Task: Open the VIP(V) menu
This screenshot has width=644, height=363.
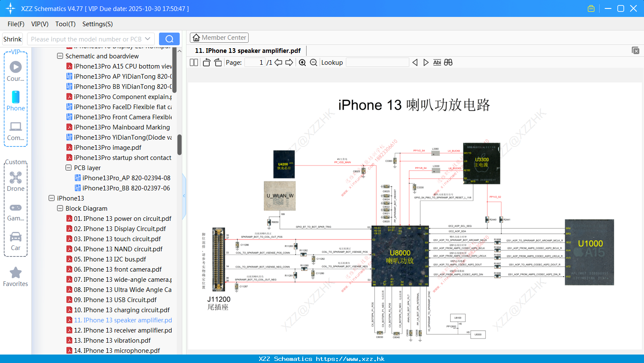Action: 40,24
